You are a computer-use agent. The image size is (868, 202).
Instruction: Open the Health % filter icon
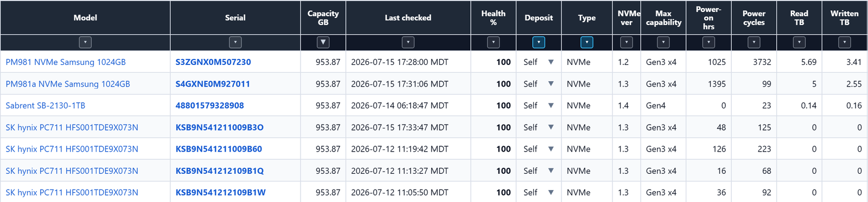click(x=493, y=42)
